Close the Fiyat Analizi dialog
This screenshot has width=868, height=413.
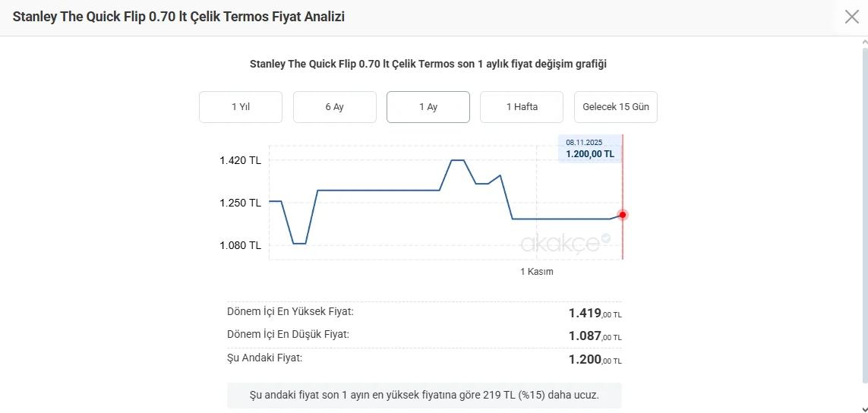(851, 17)
